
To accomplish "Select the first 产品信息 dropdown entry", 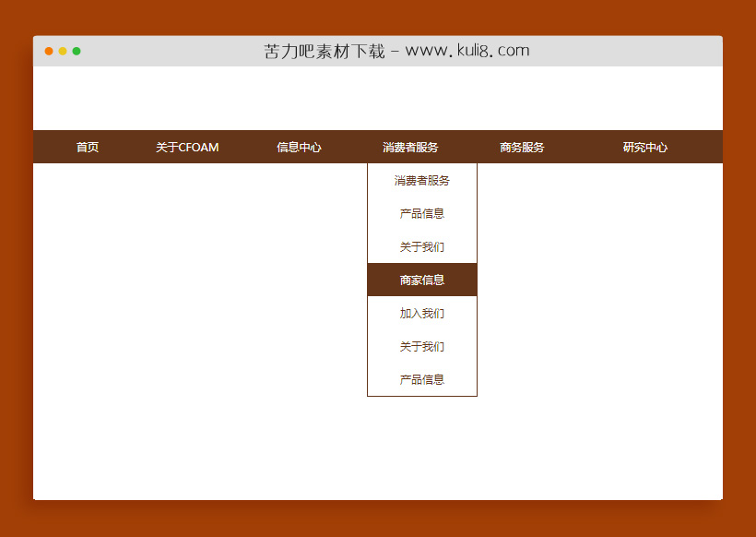I will pyautogui.click(x=421, y=213).
